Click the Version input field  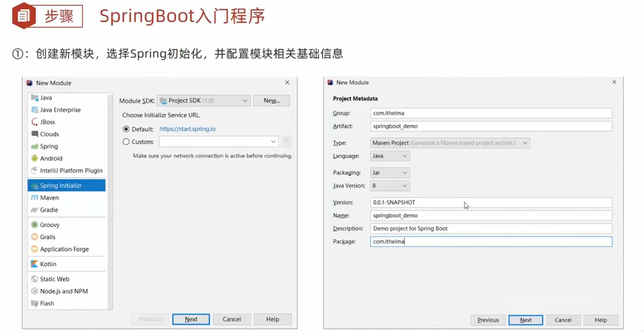(491, 202)
